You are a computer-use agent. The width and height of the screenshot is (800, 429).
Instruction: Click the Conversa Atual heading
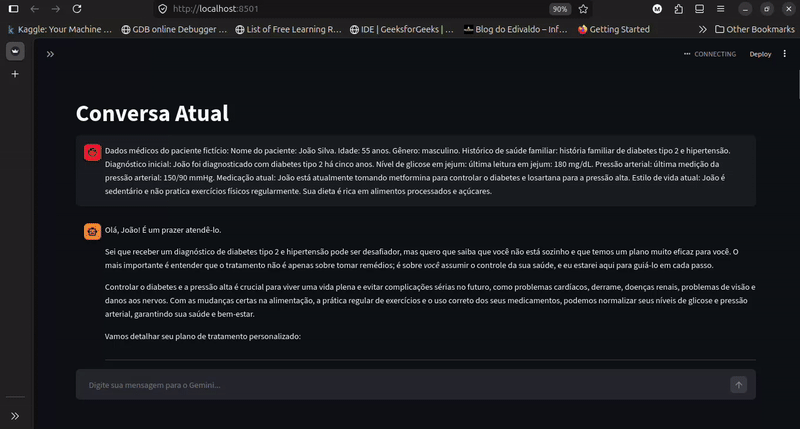tap(152, 113)
